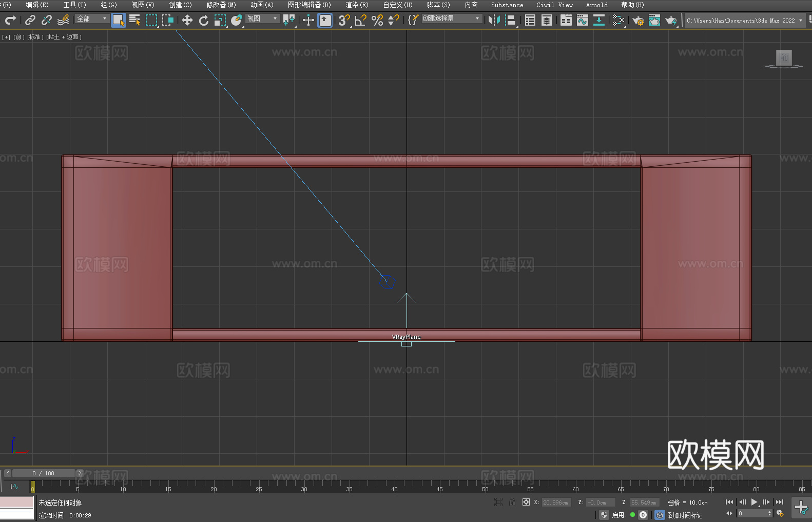This screenshot has height=522, width=812.
Task: Click the Redo arrow icon
Action: point(10,20)
